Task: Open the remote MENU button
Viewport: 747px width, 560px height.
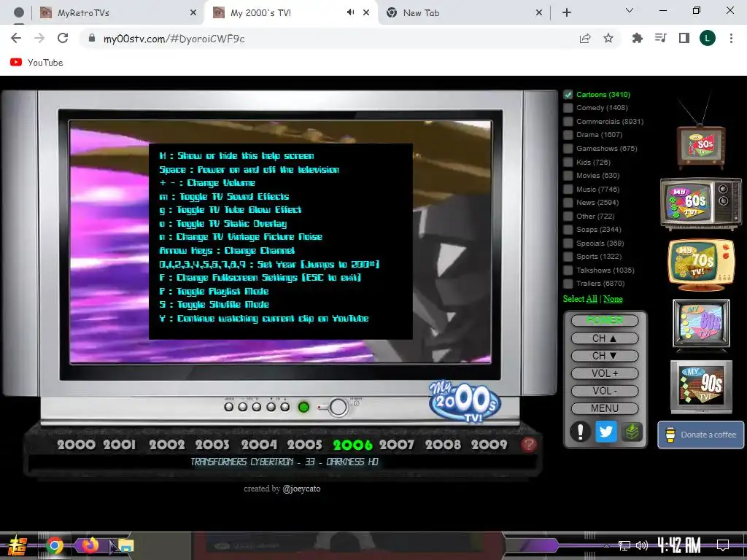Action: tap(605, 408)
